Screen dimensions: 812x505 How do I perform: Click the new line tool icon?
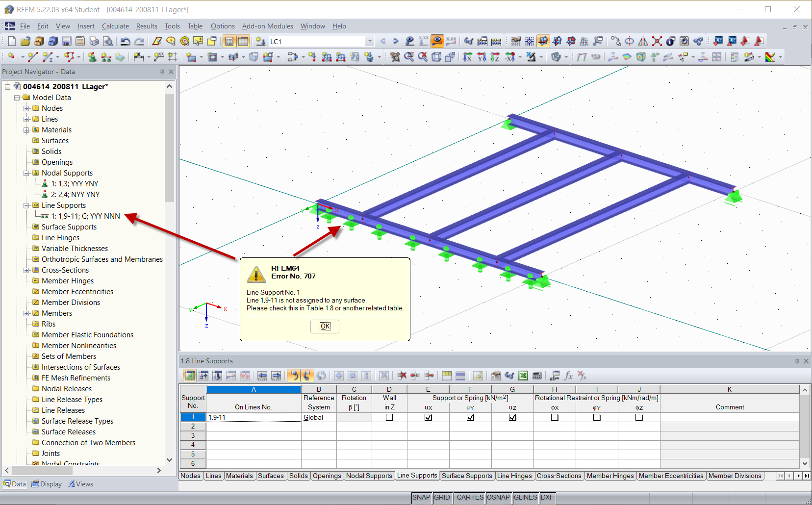click(32, 57)
